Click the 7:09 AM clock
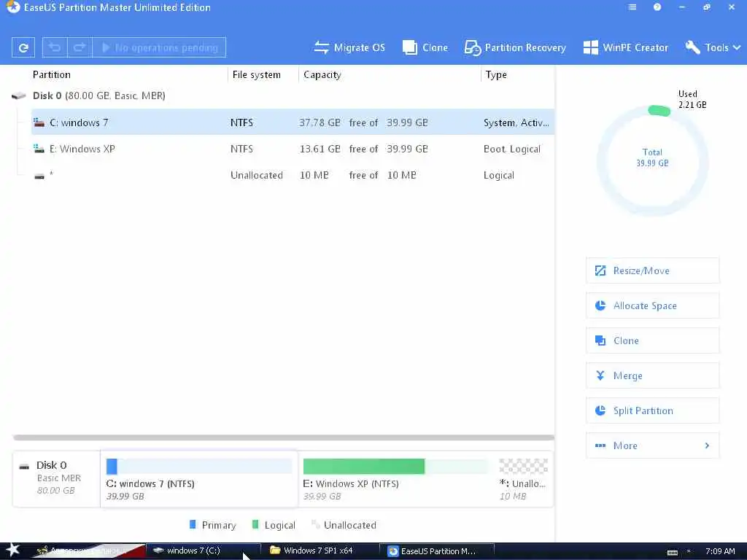The height and width of the screenshot is (560, 747). (x=720, y=551)
